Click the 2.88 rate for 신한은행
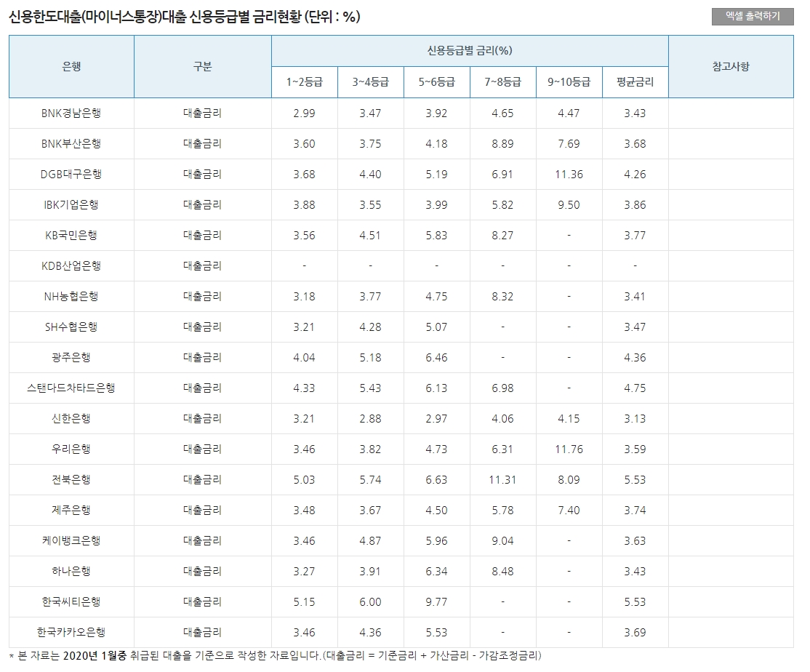 (x=370, y=418)
